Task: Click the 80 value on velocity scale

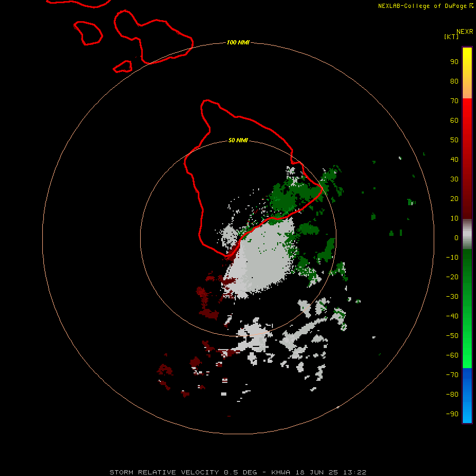Action: coord(454,81)
